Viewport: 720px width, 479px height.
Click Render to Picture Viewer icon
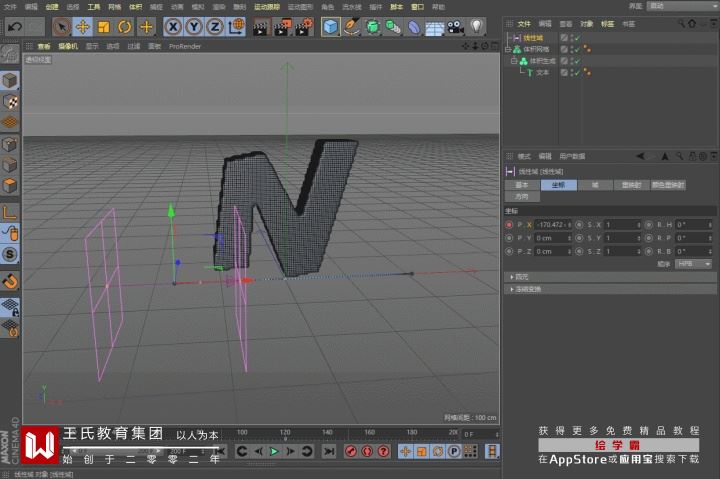point(282,28)
